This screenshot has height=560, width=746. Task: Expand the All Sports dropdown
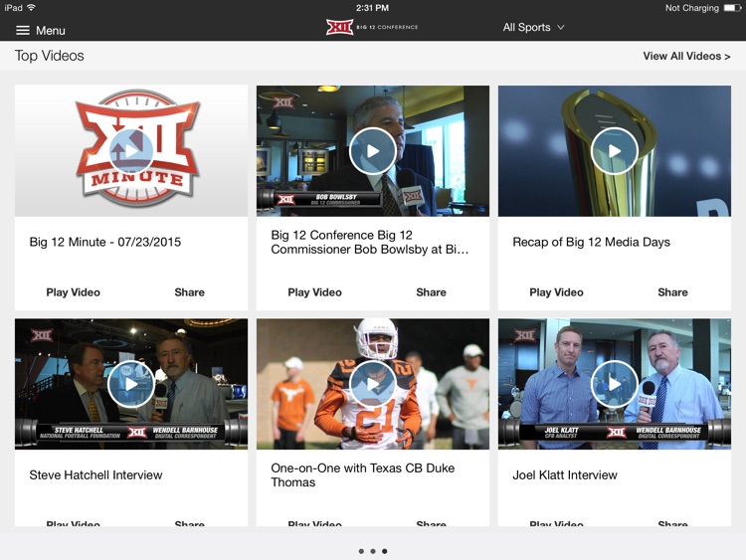[533, 27]
